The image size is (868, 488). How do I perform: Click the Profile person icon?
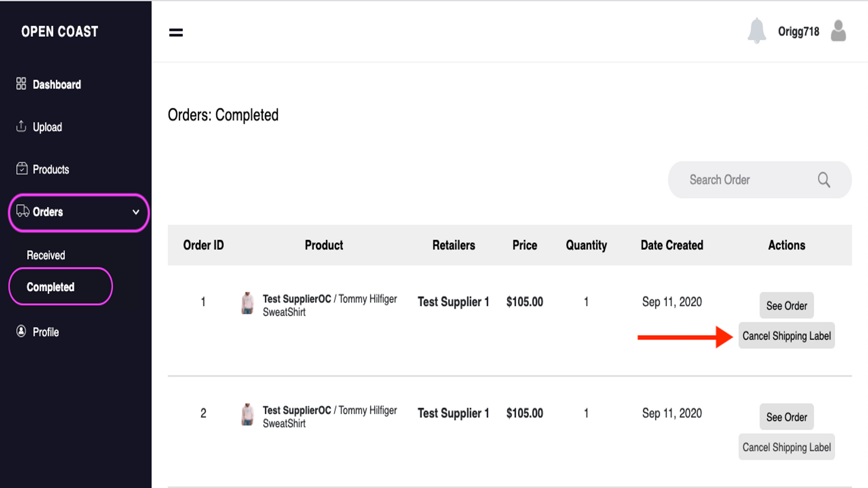pyautogui.click(x=21, y=331)
